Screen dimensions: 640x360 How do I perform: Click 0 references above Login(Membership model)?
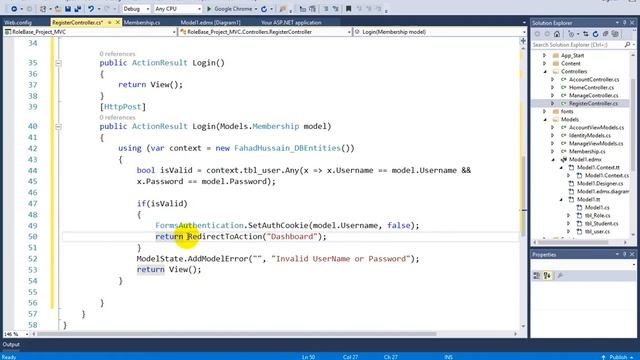pyautogui.click(x=117, y=118)
